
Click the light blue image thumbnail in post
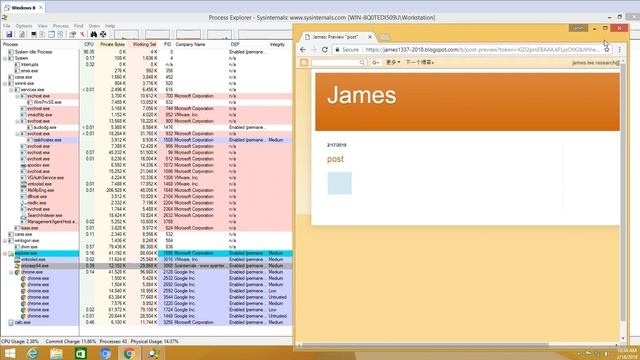pyautogui.click(x=340, y=183)
